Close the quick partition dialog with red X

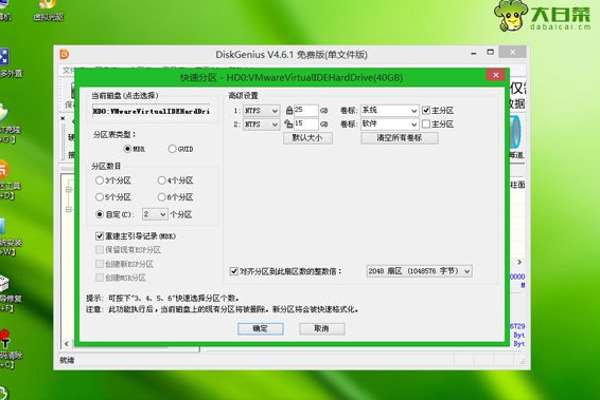pos(496,75)
